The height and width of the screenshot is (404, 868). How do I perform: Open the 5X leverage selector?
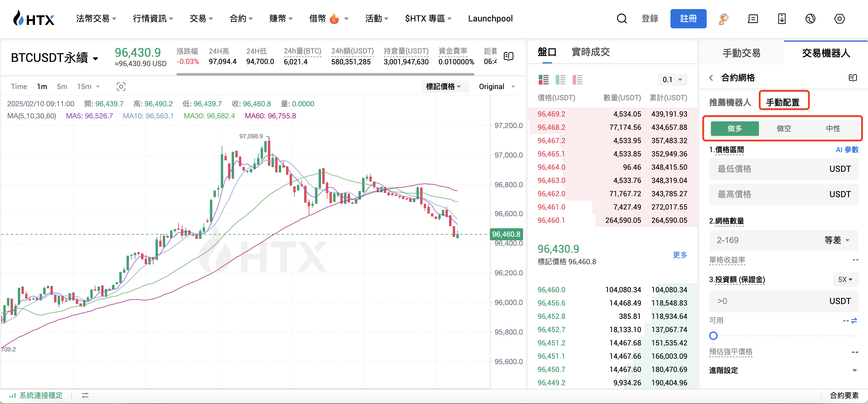click(x=845, y=280)
